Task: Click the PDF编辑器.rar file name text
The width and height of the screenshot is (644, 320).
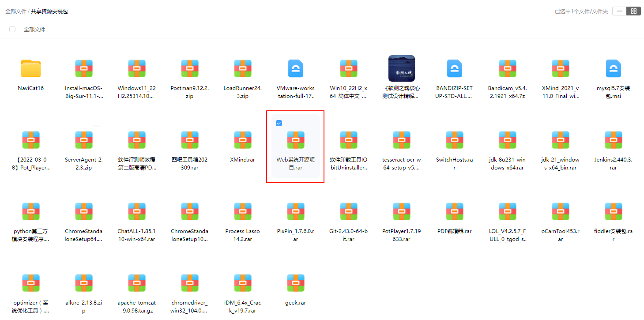Action: click(455, 231)
